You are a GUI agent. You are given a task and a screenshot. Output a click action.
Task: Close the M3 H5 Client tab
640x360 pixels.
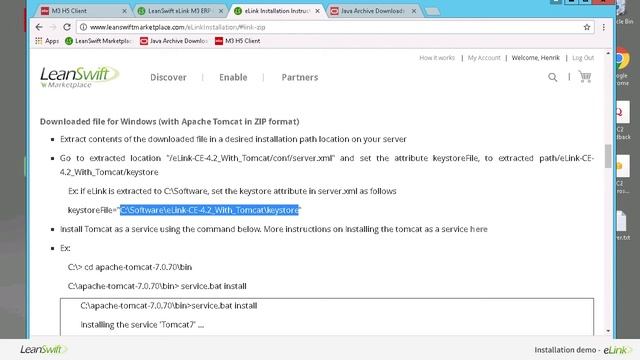[124, 11]
